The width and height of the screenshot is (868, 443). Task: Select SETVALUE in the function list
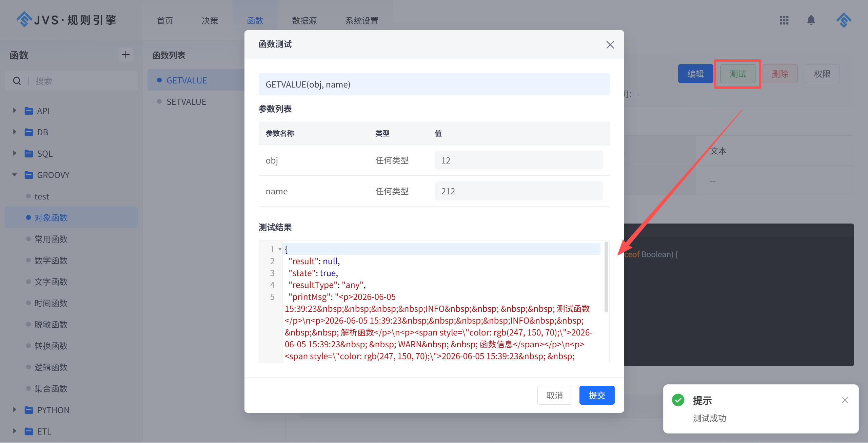point(186,101)
